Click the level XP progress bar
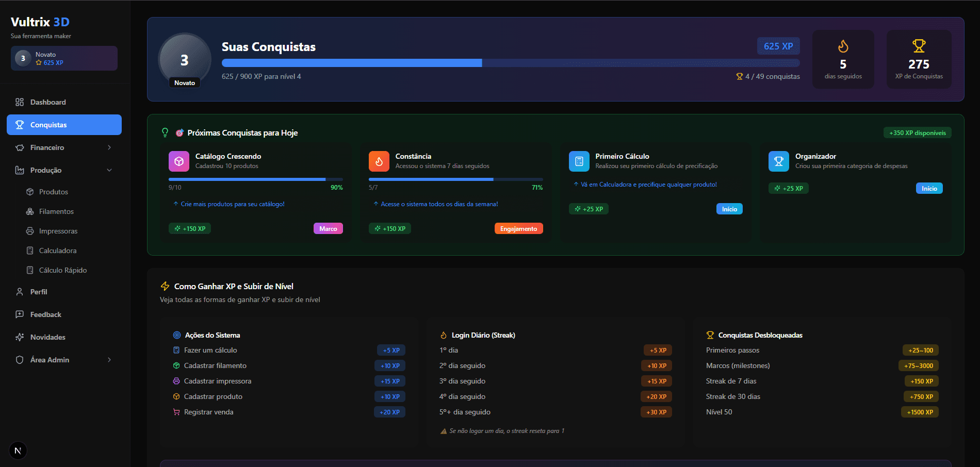The image size is (980, 467). 510,63
